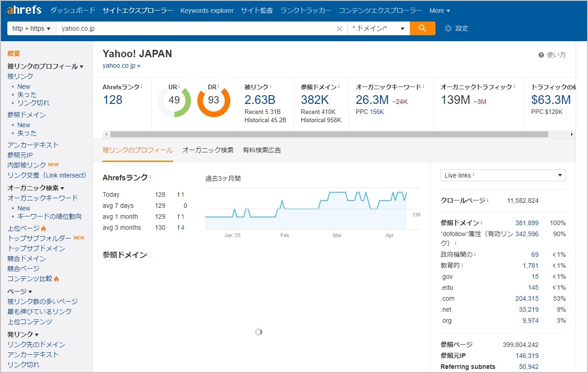Click the gear icon next to 設定

(448, 28)
